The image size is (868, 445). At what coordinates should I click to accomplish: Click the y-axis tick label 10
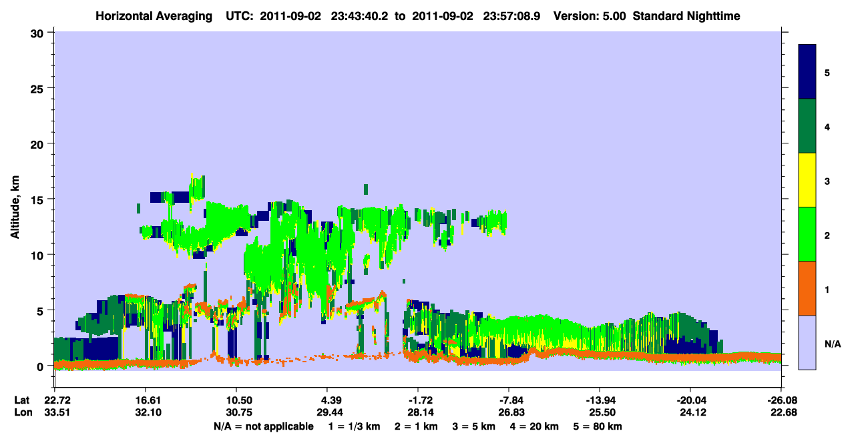[39, 255]
